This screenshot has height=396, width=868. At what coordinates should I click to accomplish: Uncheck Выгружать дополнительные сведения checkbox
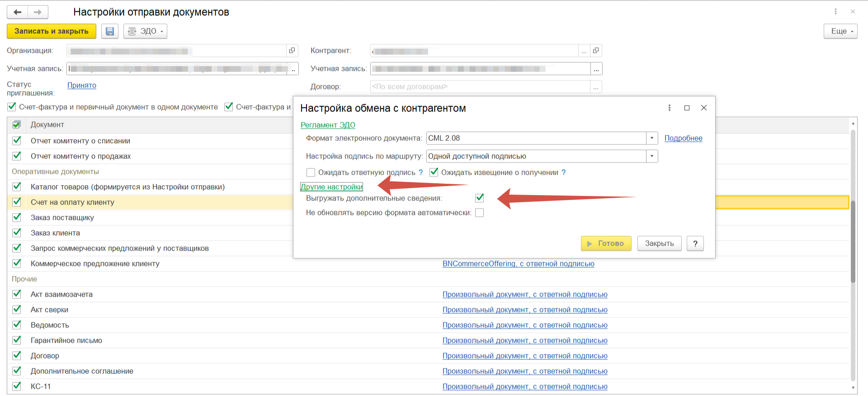pos(480,198)
